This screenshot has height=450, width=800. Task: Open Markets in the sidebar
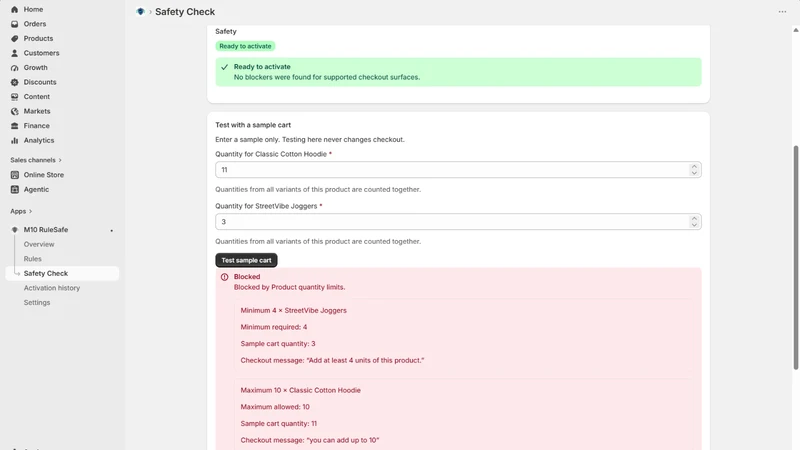tap(37, 111)
